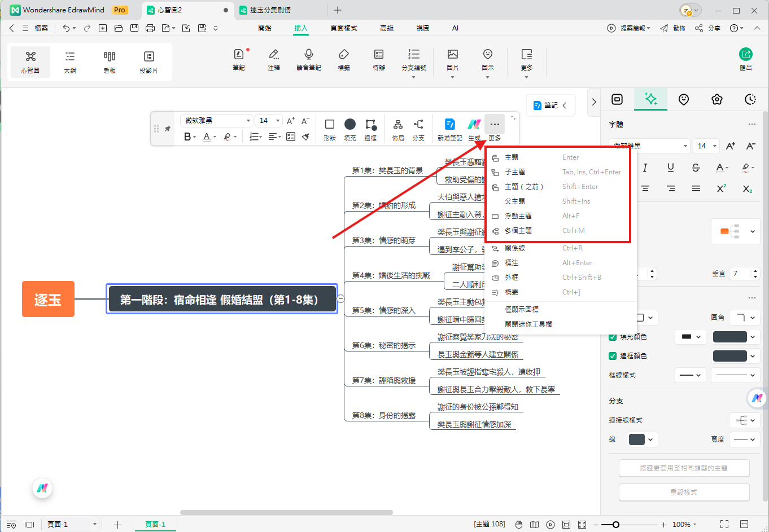The height and width of the screenshot is (532, 769).
Task: Insert a voice note (語音筆記)
Action: click(x=308, y=59)
